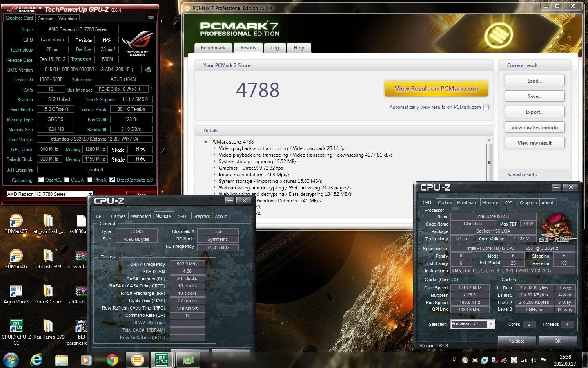Click the BIOS save chip icon in GPU-Z
The image size is (588, 368).
148,70
